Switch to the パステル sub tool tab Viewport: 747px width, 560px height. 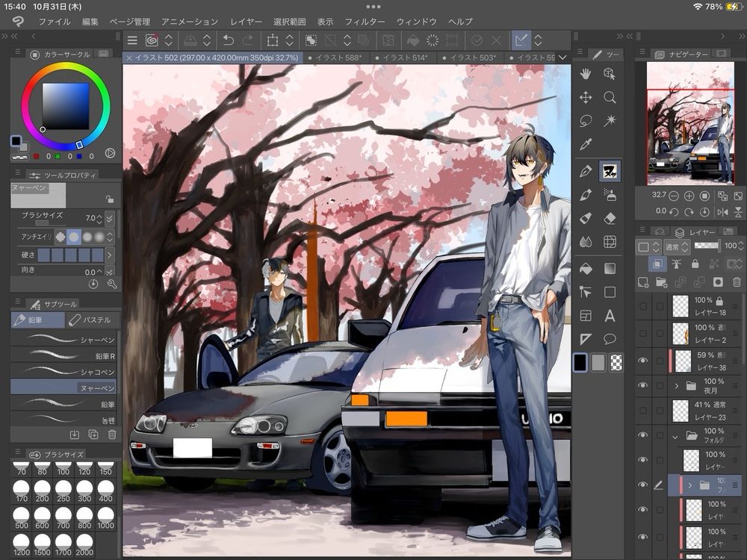click(91, 320)
